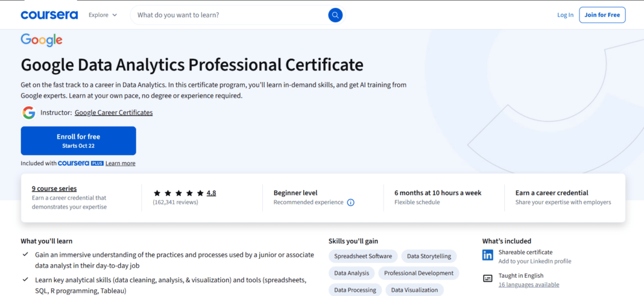Select the Spreadsheet Software skill tag
This screenshot has height=296, width=644.
pyautogui.click(x=363, y=256)
